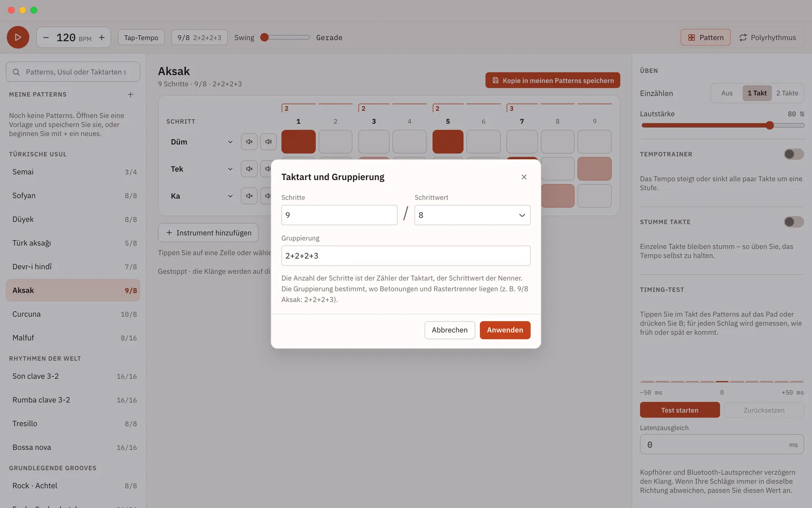Set Einzählen to Aus

727,93
